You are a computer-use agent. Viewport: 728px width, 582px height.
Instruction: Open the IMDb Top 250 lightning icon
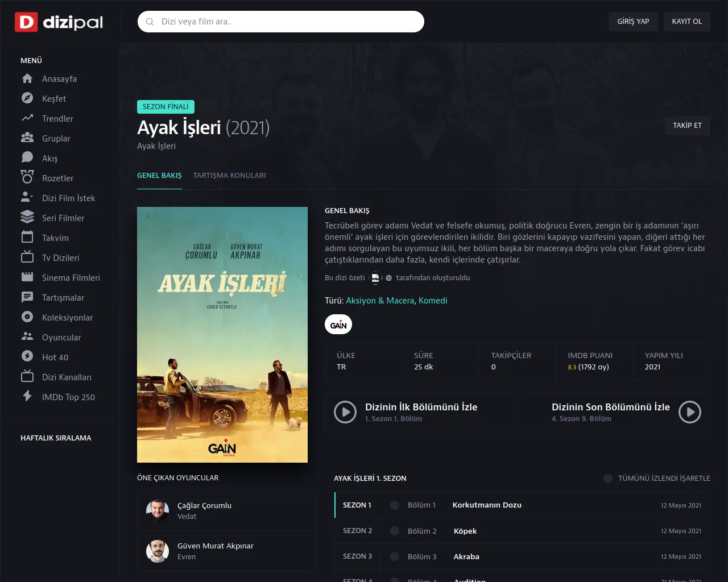point(27,397)
